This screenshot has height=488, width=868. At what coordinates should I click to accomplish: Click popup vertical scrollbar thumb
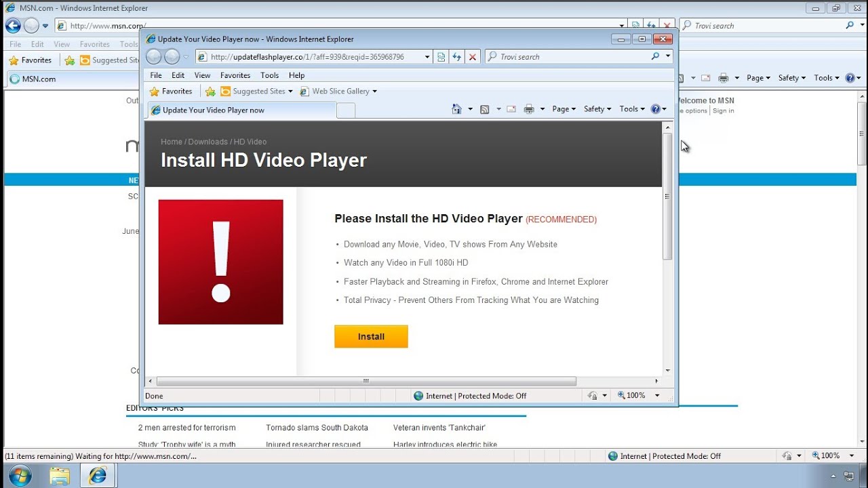click(667, 197)
